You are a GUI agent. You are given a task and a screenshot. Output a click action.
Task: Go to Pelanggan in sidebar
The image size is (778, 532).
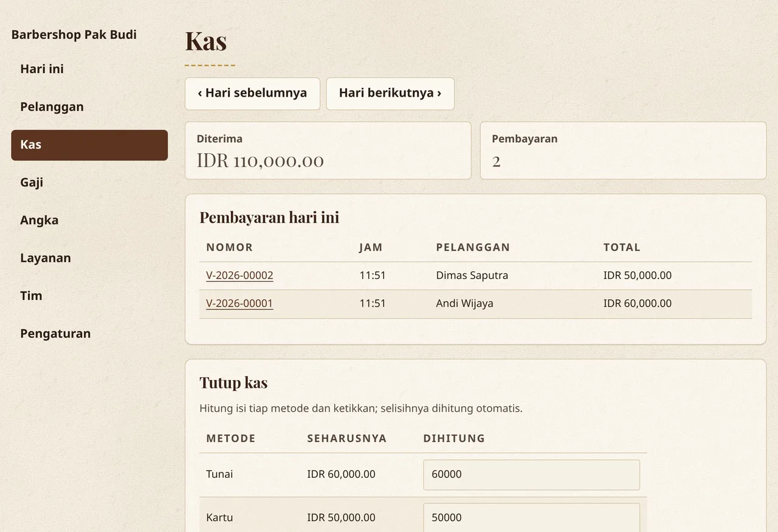click(x=89, y=107)
